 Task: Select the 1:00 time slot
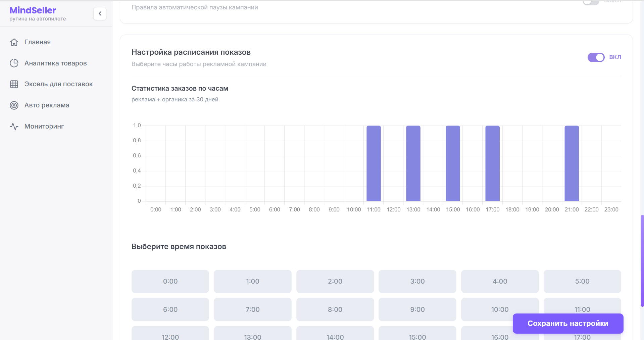pos(253,281)
